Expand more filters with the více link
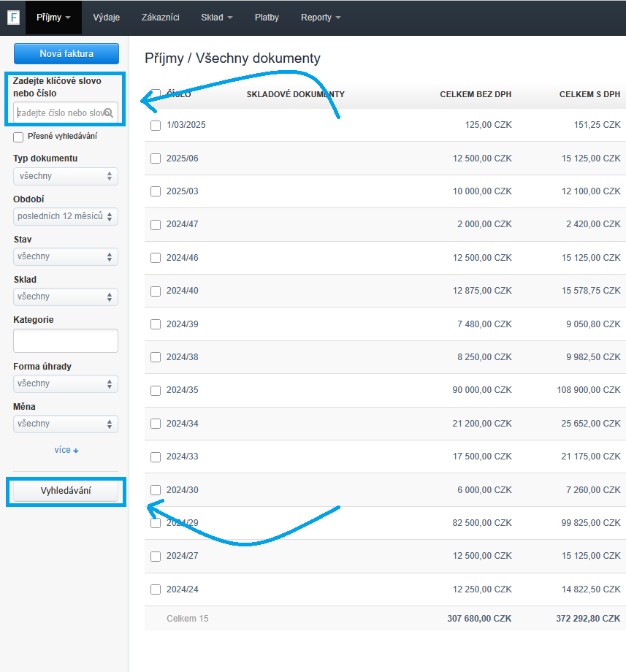This screenshot has width=626, height=672. 66,450
